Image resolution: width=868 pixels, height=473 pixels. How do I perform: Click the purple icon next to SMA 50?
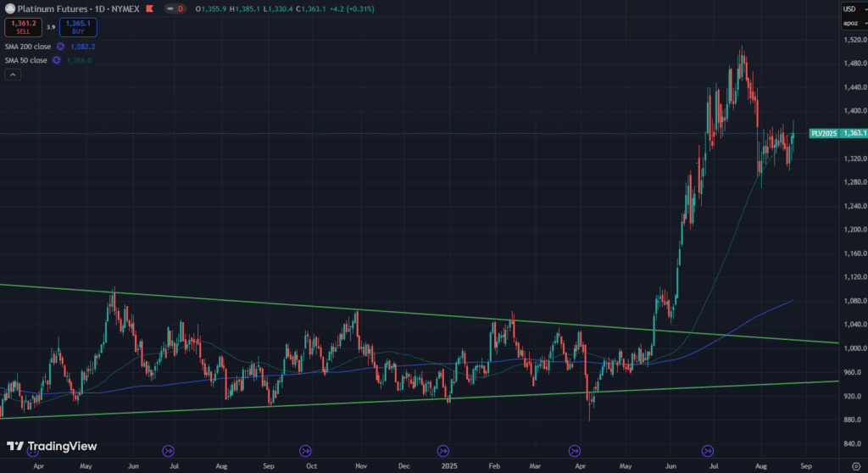coord(56,60)
